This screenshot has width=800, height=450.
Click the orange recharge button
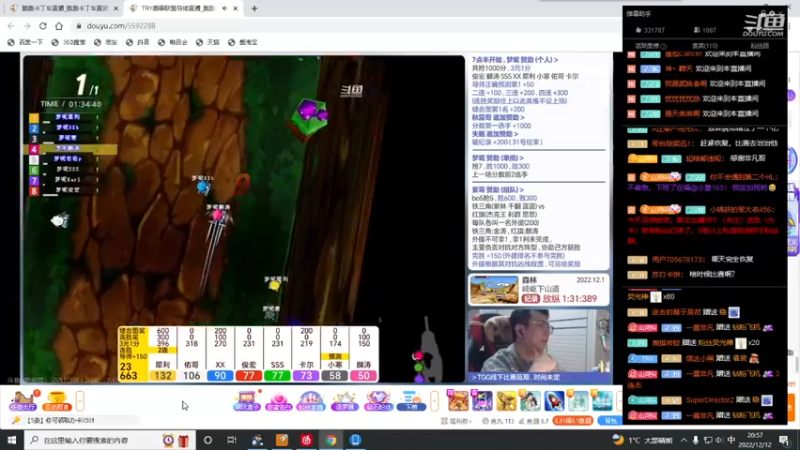573,421
